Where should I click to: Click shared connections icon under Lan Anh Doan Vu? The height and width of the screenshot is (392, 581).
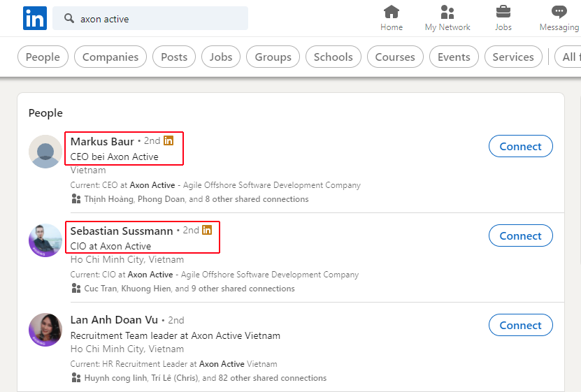click(x=76, y=377)
